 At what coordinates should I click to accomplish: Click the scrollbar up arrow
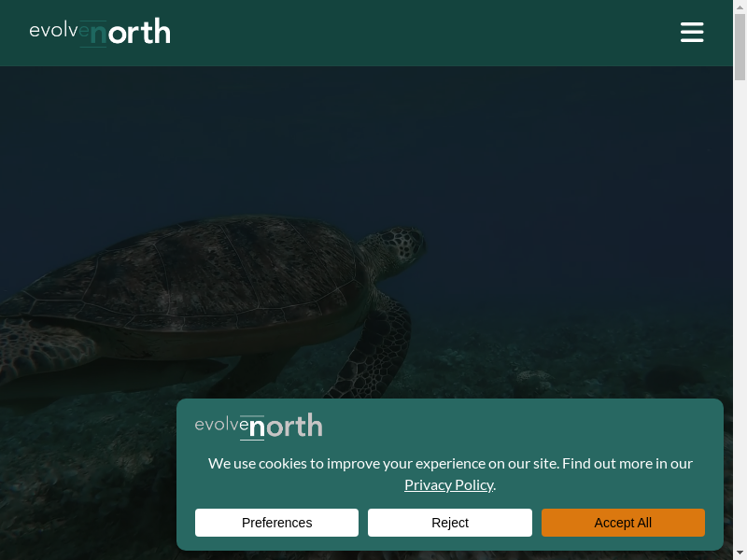(740, 6)
